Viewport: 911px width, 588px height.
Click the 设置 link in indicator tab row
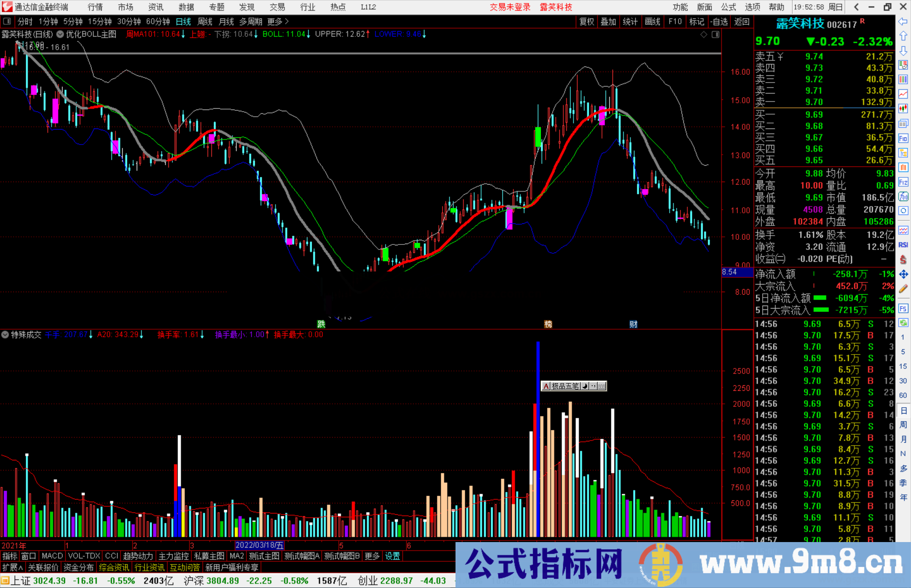(x=392, y=556)
